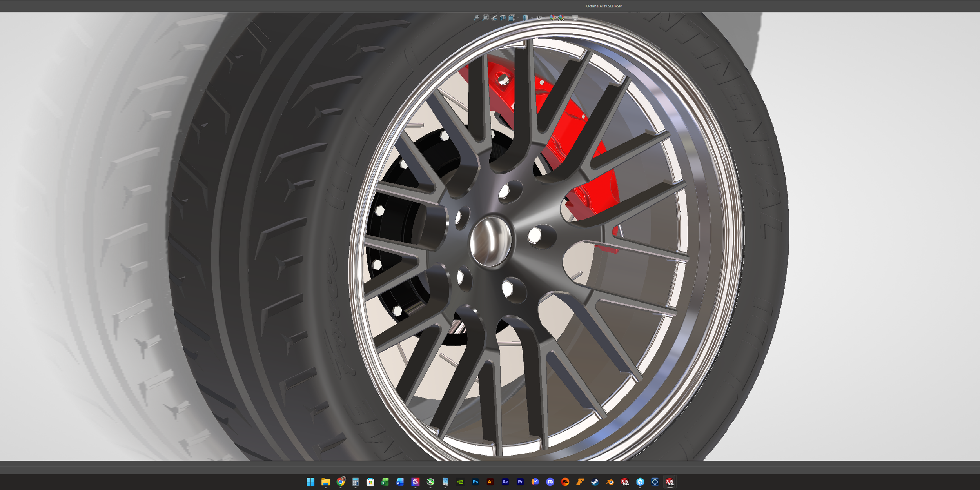
Task: Open Blender from the taskbar
Action: [x=610, y=482]
